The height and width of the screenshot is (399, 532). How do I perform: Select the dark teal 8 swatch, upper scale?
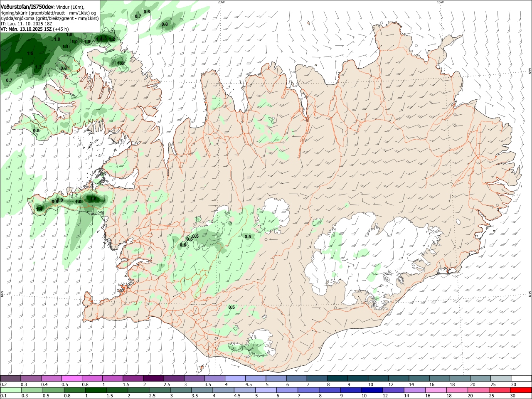337,378
